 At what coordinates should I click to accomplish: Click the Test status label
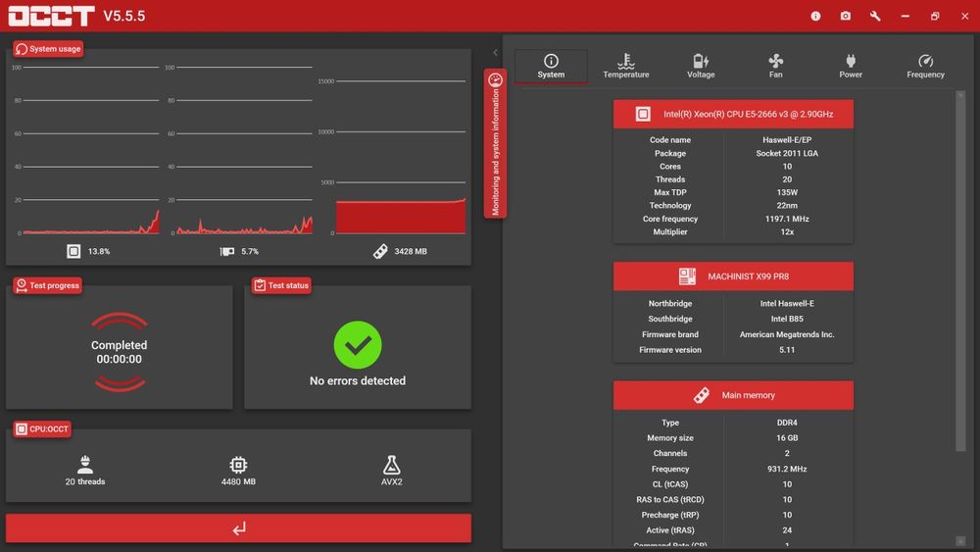(x=281, y=285)
